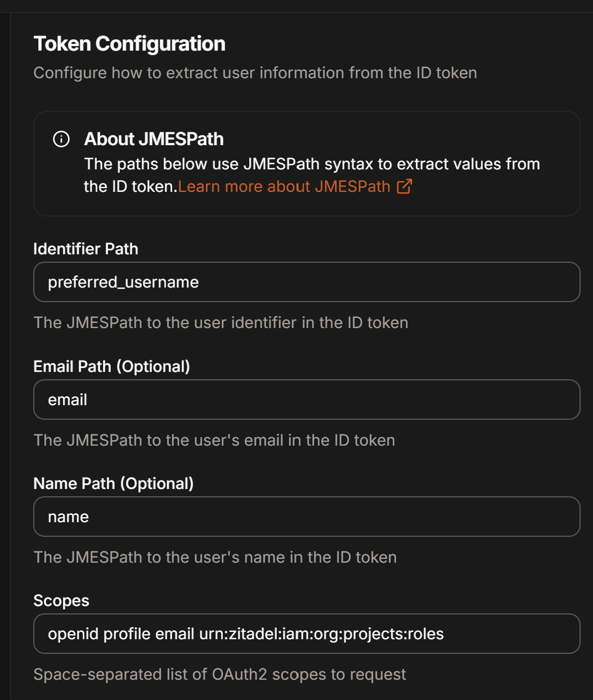
Task: Focus the Identifier Path input field
Action: pos(307,282)
